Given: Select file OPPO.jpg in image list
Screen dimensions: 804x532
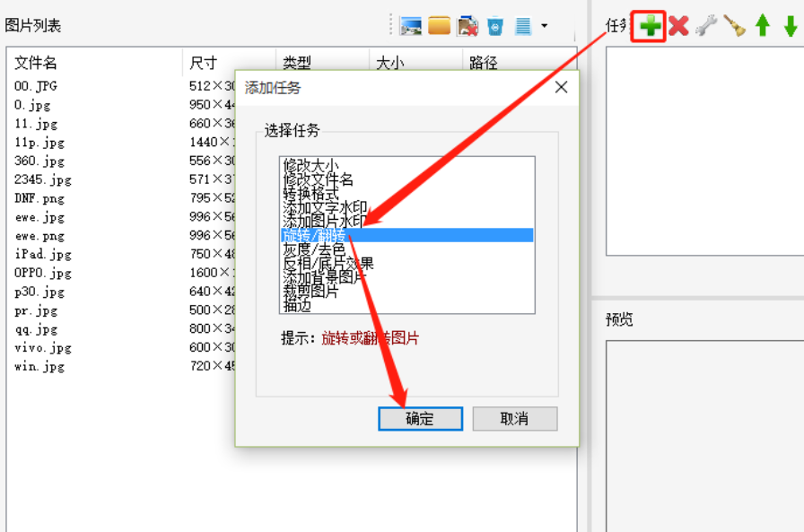Looking at the screenshot, I should 43,273.
